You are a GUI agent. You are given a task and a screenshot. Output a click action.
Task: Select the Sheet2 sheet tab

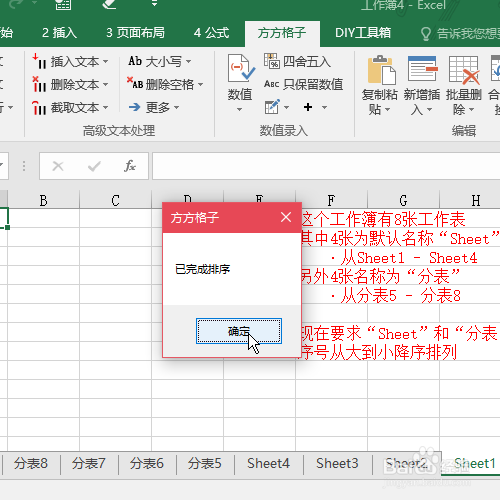tap(406, 463)
